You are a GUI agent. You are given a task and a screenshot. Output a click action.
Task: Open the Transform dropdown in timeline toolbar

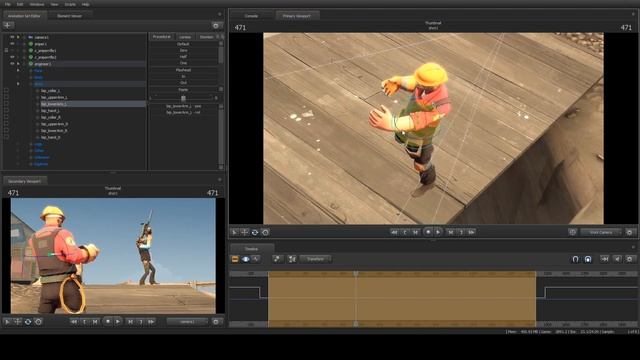point(316,259)
